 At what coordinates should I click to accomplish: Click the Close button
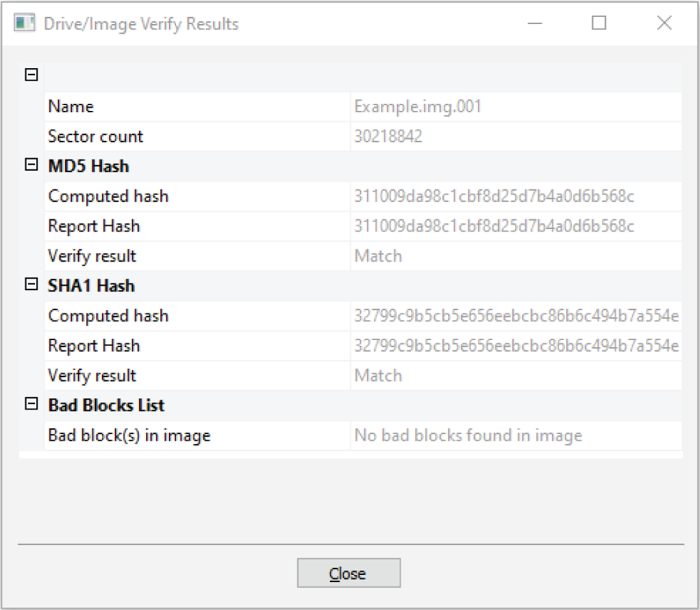(x=349, y=573)
